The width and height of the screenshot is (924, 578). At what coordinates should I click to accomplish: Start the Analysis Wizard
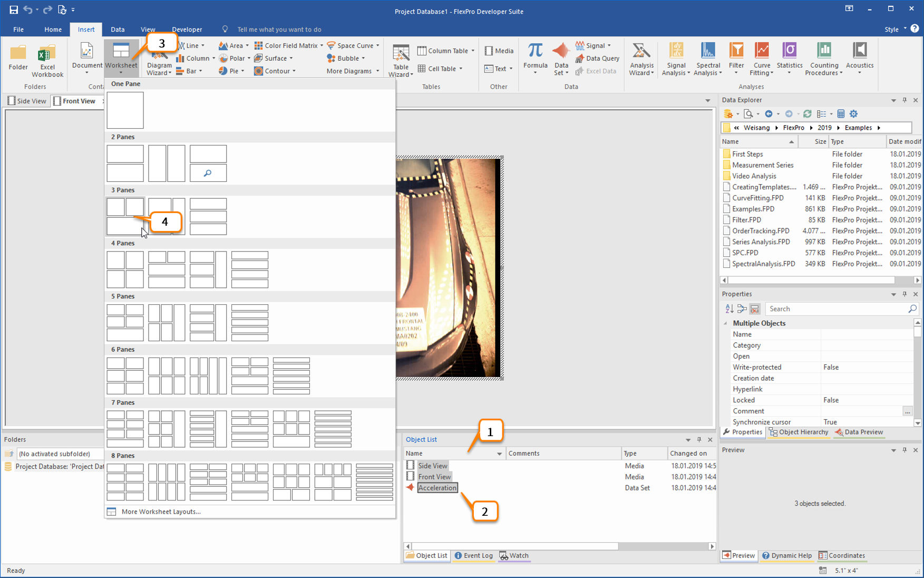[x=641, y=58]
